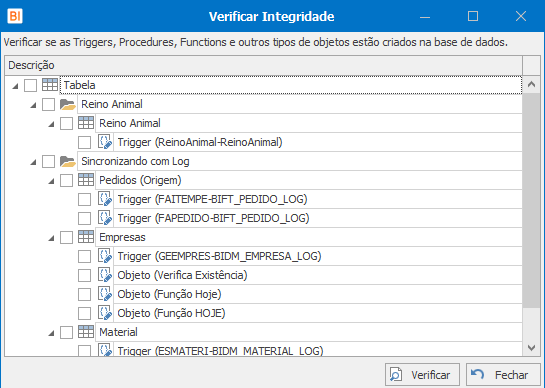The width and height of the screenshot is (545, 388).
Task: Check the Sincronizando com Log checkbox
Action: click(48, 161)
